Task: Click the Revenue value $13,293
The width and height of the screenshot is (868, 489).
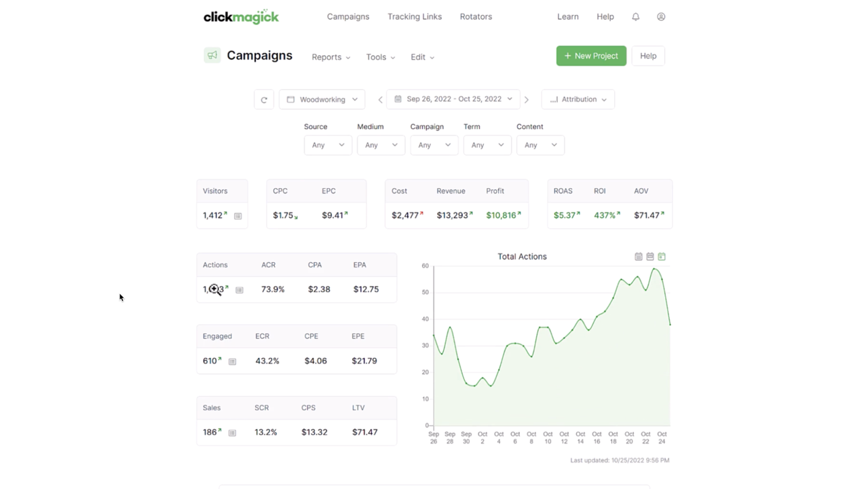Action: coord(452,215)
